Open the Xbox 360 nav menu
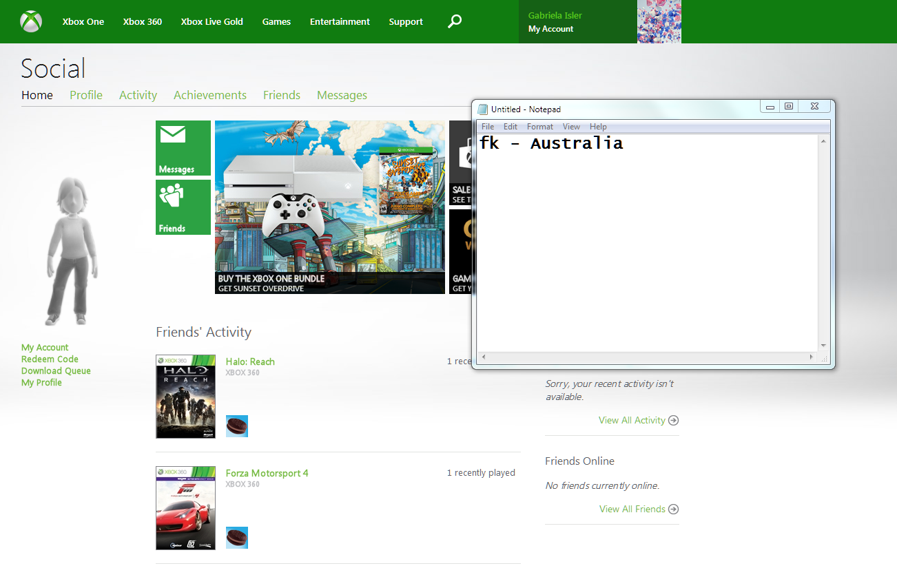This screenshot has height=588, width=897. point(143,21)
